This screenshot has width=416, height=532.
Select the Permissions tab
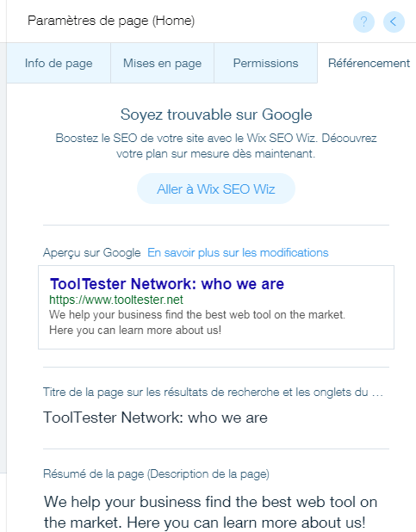coord(265,63)
